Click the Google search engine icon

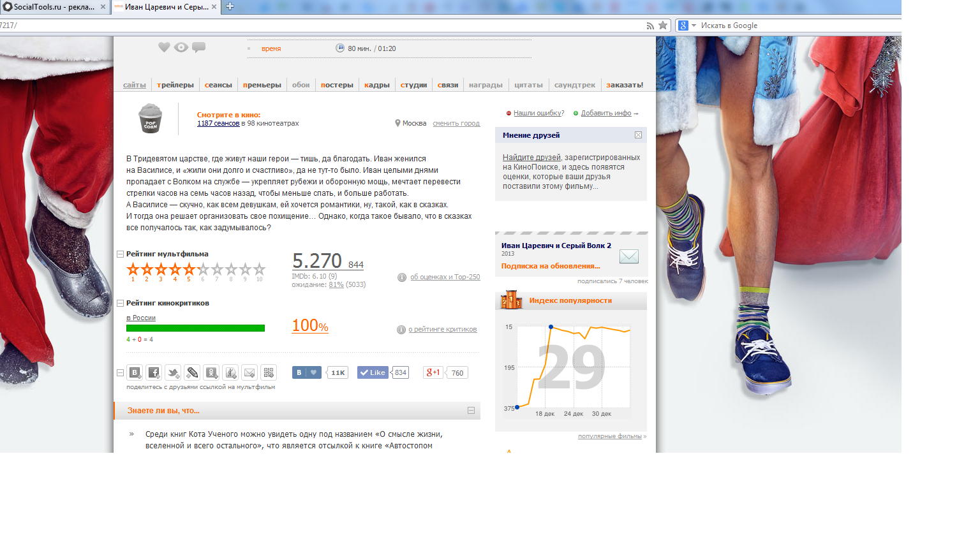point(683,26)
